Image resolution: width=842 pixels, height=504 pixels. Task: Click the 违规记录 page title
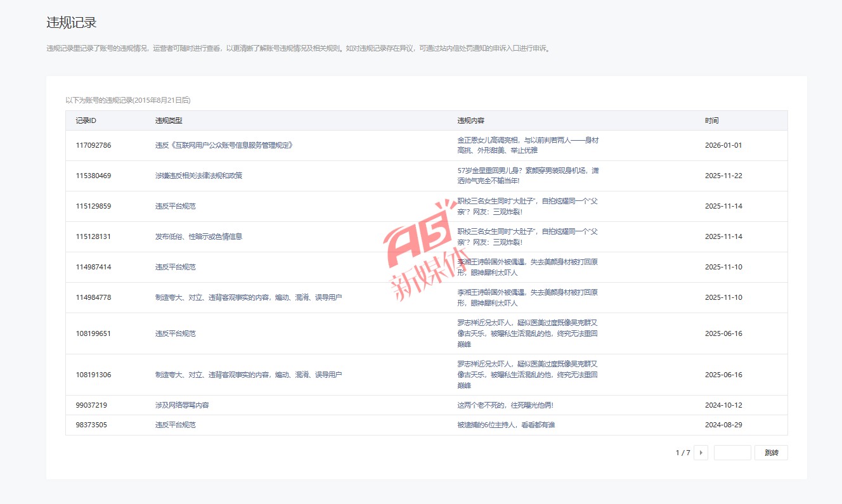point(72,23)
